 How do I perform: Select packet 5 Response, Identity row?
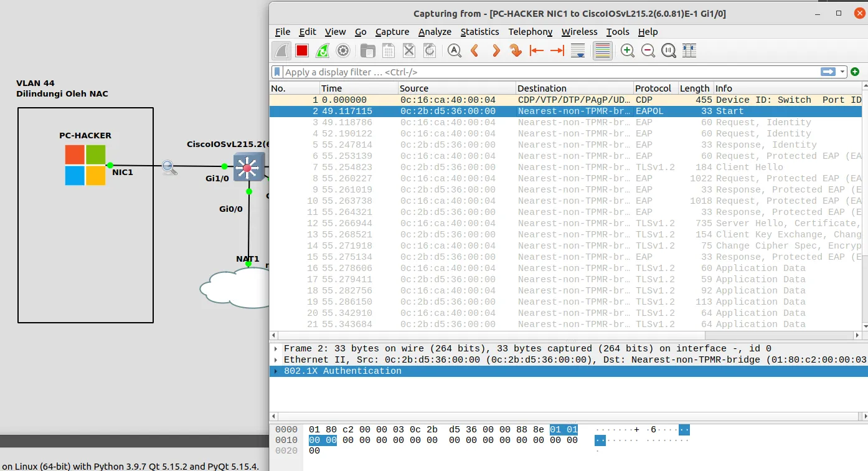pos(566,145)
